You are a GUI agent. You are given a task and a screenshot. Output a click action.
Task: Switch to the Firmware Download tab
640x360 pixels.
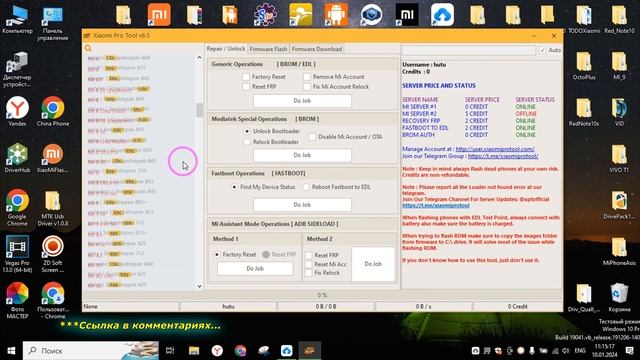pos(317,49)
